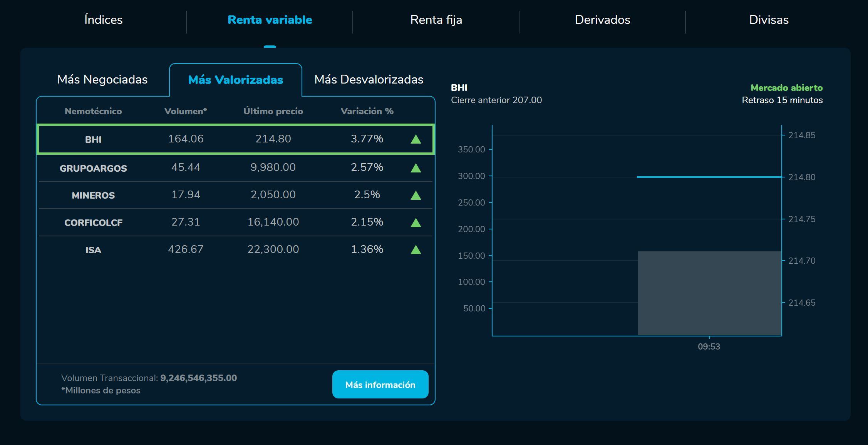The height and width of the screenshot is (445, 868).
Task: Switch to Más Desvalorizadas
Action: coord(369,79)
